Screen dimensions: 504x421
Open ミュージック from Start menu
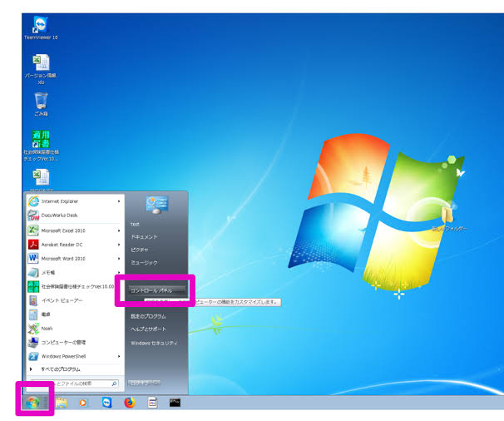(144, 263)
